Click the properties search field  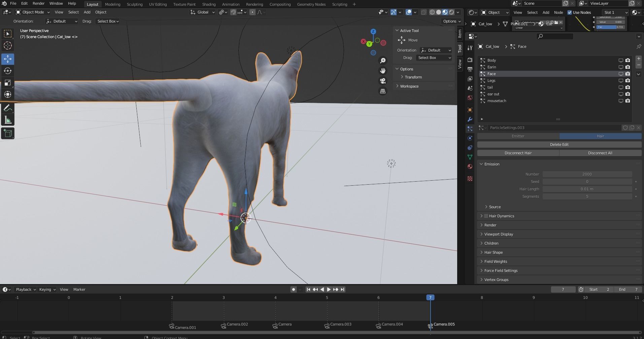[x=554, y=36]
